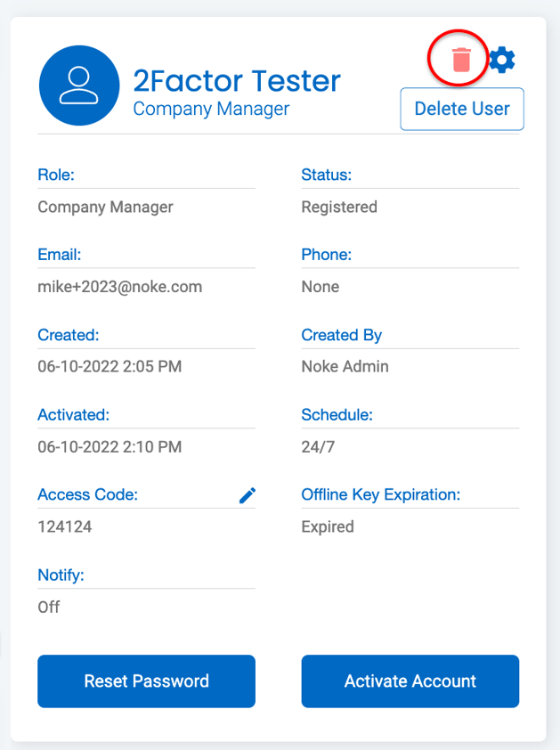Click the email mike+2023@noke.com
The image size is (560, 750).
(x=120, y=287)
